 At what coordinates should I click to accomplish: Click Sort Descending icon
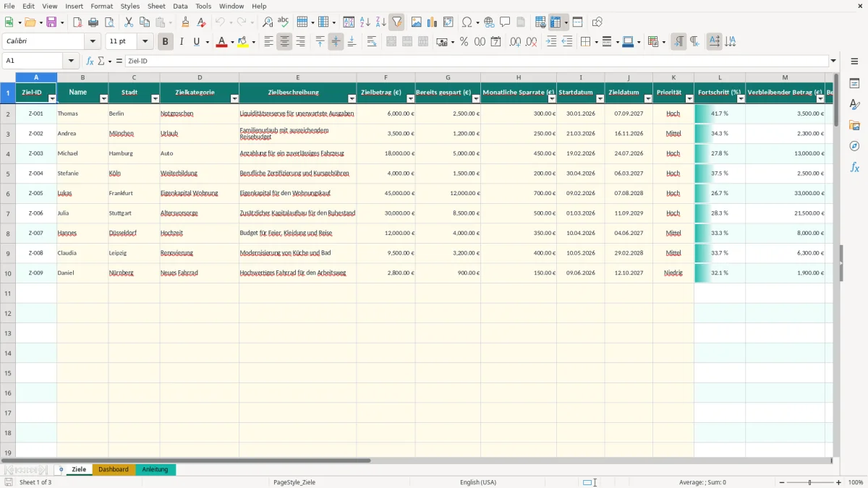coord(380,22)
